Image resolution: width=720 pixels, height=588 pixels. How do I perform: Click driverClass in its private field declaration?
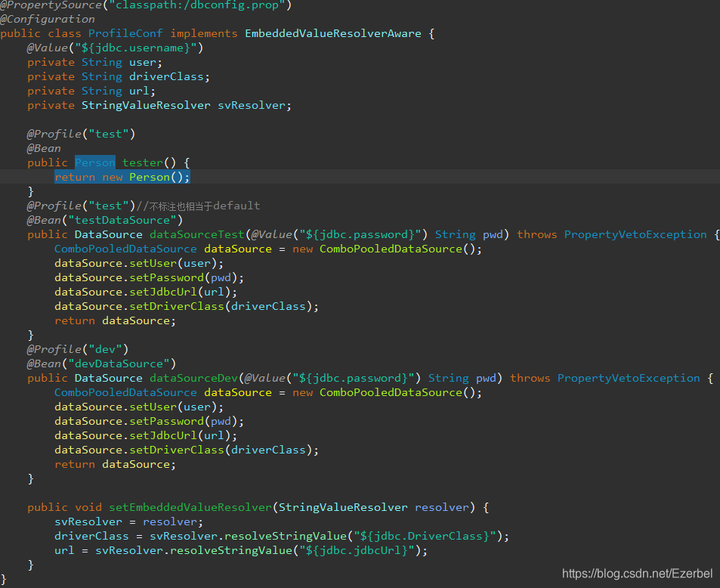point(166,77)
